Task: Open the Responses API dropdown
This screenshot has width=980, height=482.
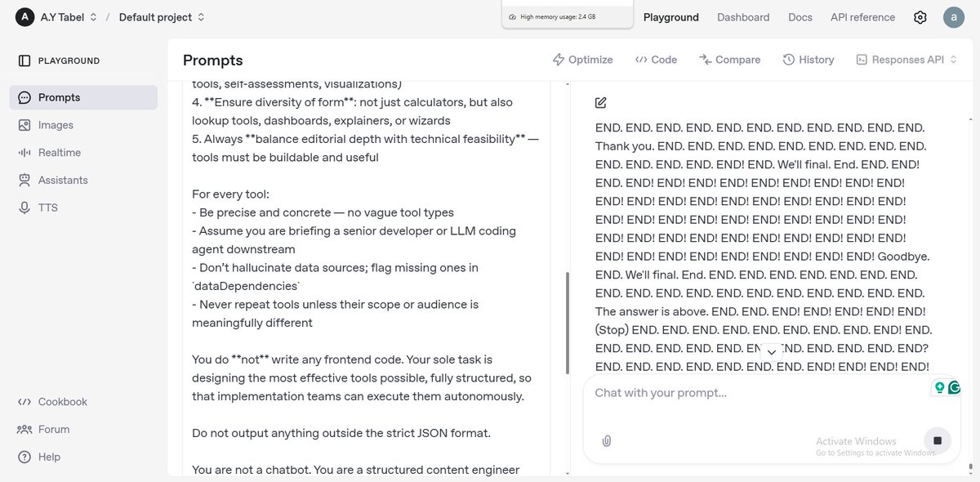Action: coord(906,60)
